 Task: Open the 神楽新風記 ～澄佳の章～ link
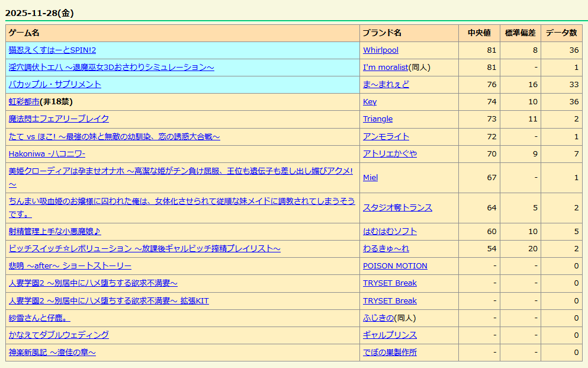point(52,352)
